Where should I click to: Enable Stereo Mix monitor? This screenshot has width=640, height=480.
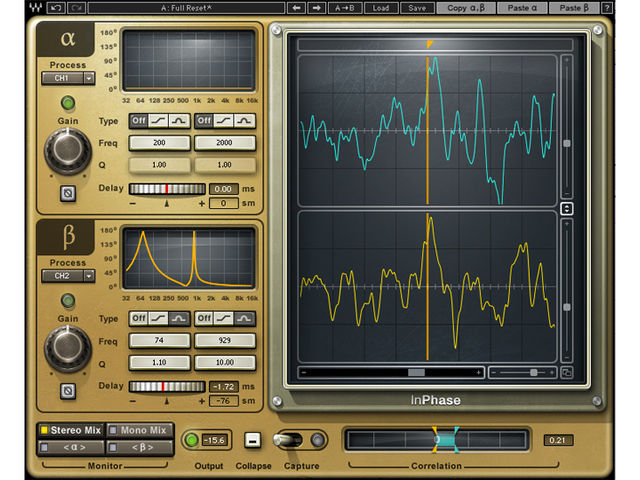click(x=71, y=431)
